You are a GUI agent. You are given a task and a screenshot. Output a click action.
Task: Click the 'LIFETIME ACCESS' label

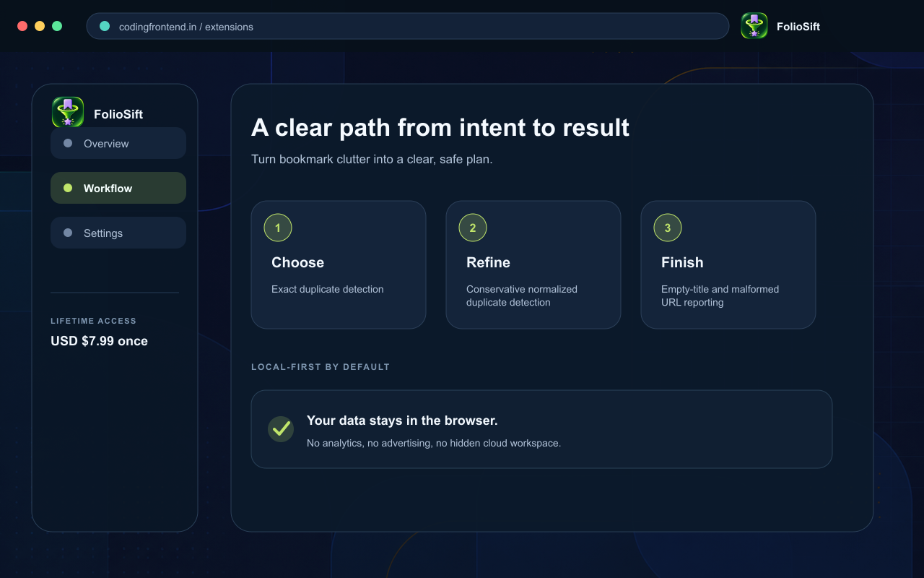[x=93, y=321]
